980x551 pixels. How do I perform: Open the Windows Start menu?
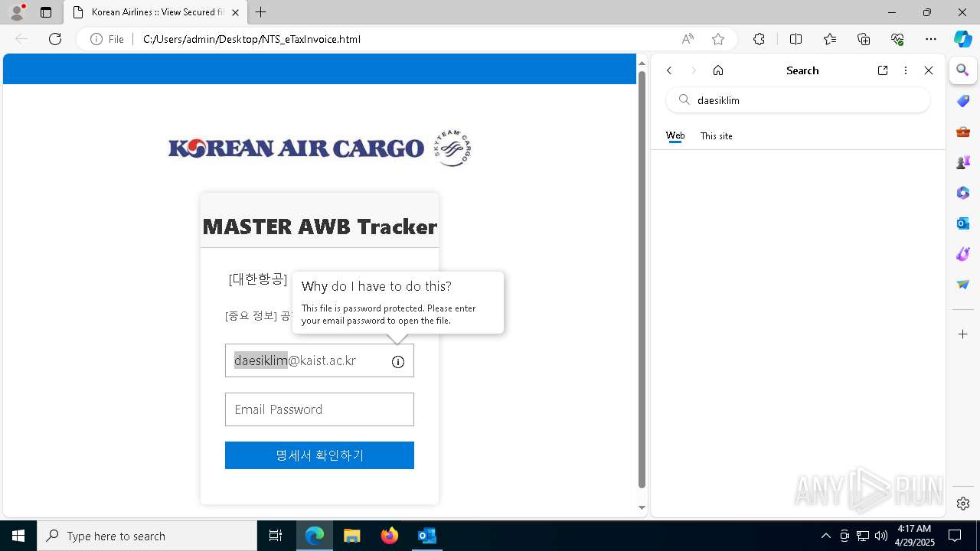click(18, 536)
